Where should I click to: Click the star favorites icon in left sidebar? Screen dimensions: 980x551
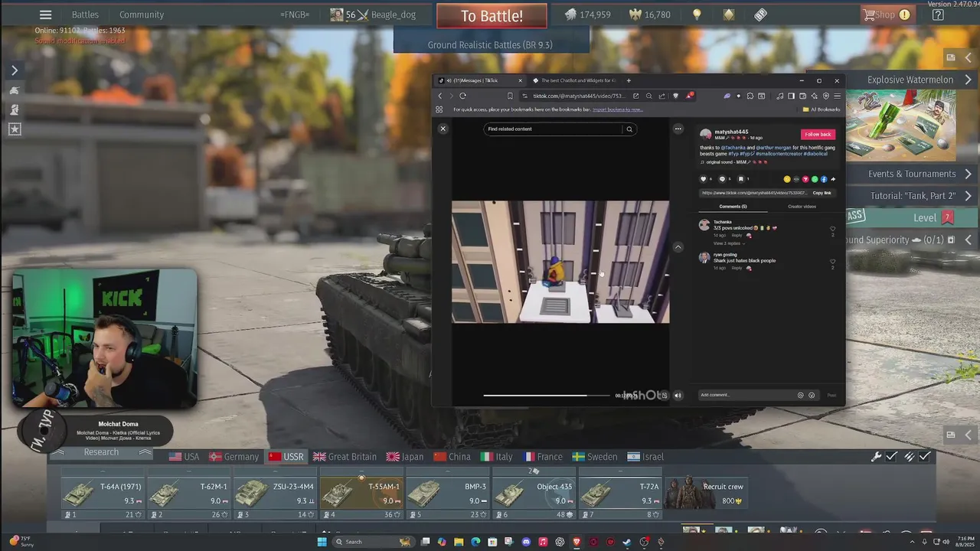[15, 129]
